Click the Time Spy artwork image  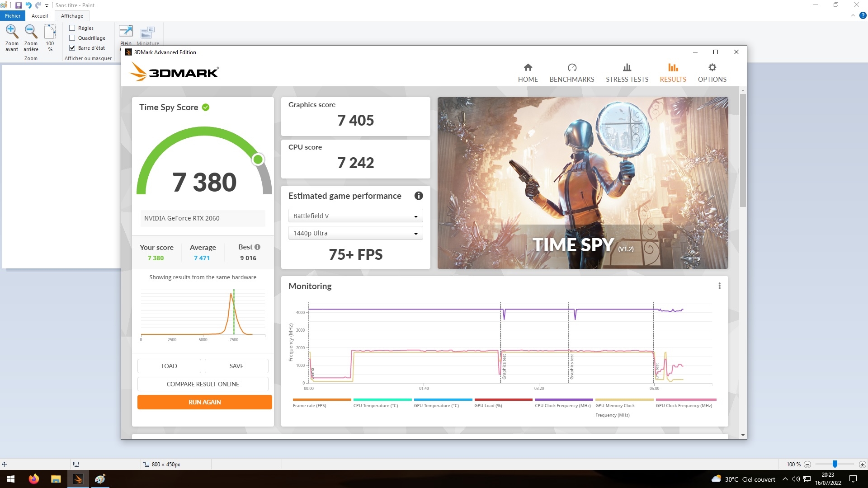[583, 183]
